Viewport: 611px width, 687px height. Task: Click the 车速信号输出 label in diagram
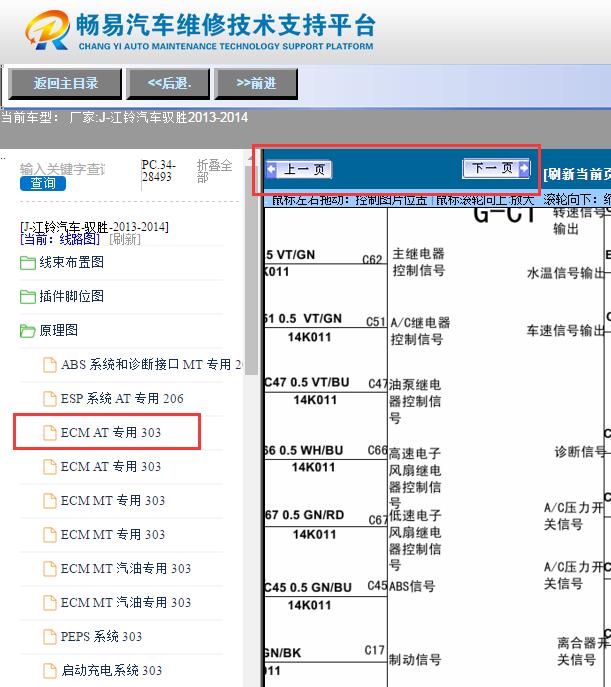pos(565,331)
